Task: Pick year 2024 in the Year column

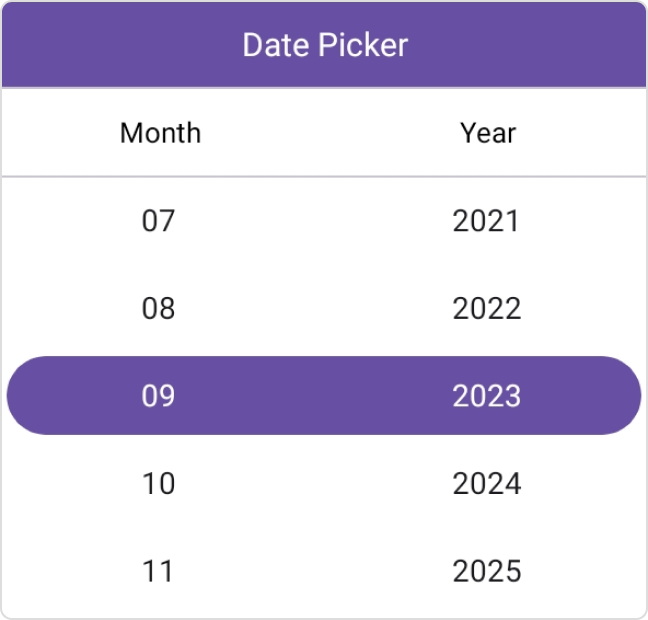Action: 486,484
